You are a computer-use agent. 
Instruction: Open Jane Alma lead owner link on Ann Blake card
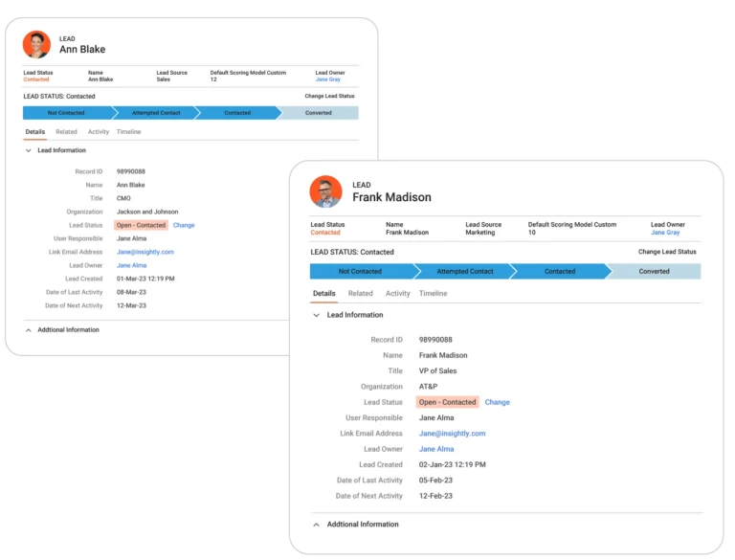(x=132, y=265)
